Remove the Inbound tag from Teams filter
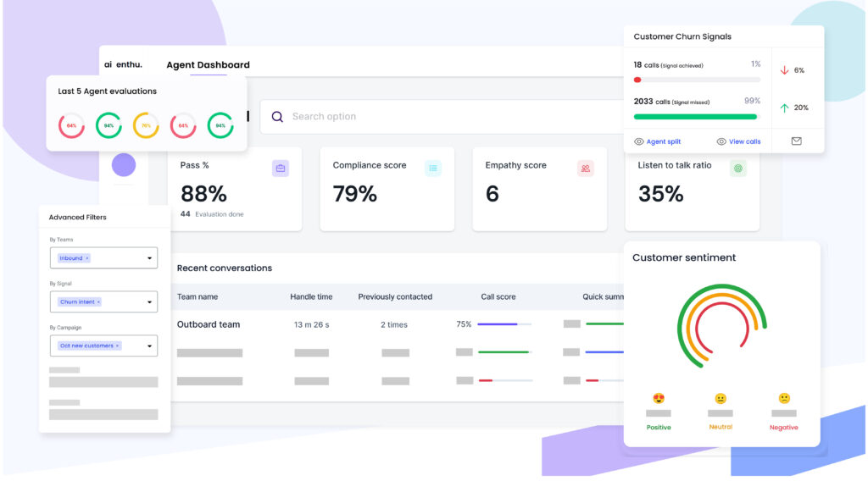 pyautogui.click(x=87, y=258)
